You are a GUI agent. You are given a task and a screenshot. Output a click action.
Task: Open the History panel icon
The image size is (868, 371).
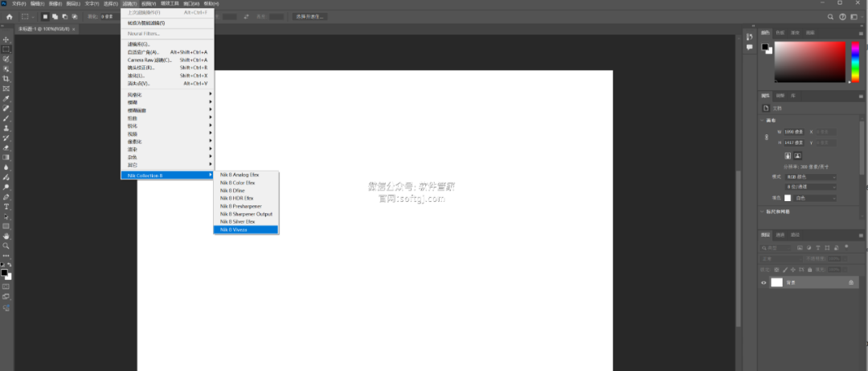750,37
